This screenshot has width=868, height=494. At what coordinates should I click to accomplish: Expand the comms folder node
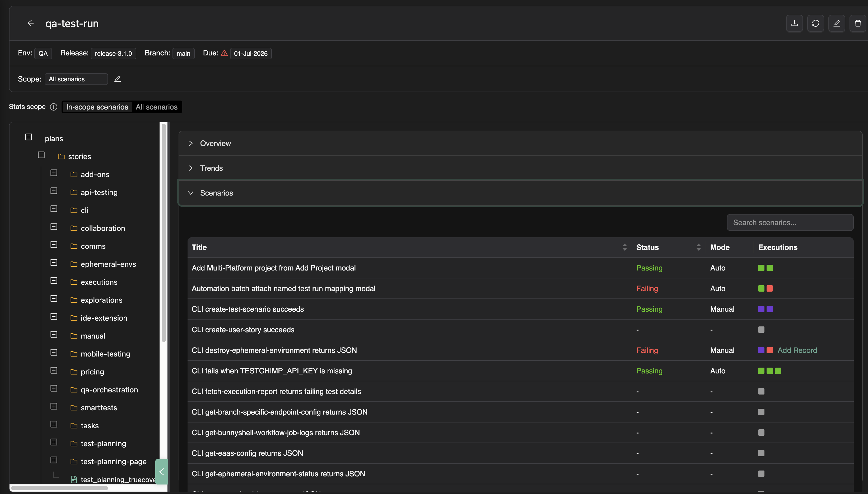click(54, 245)
